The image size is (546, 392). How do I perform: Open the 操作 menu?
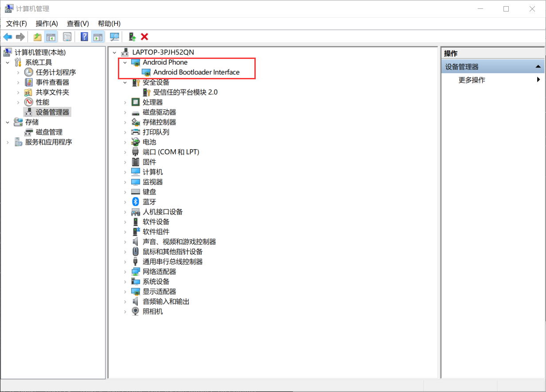(47, 23)
